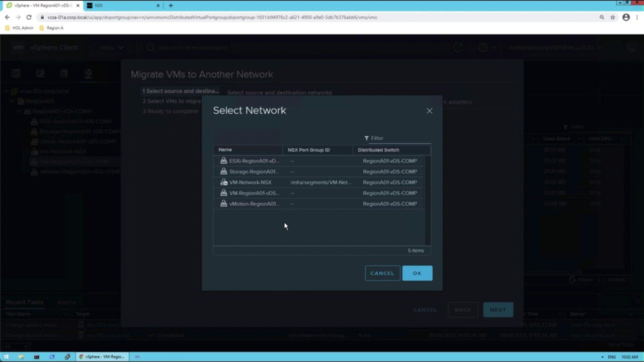This screenshot has height=362, width=644.
Task: Open the Windows Start menu
Action: (x=7, y=357)
